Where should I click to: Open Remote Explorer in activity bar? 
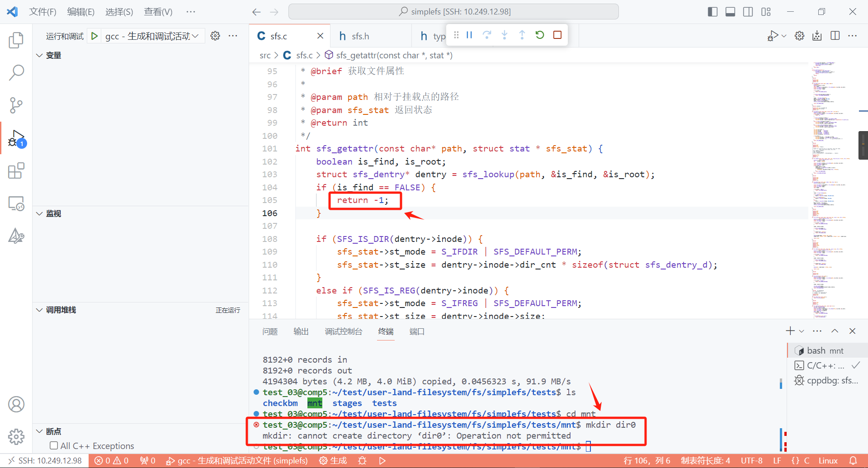(x=16, y=203)
